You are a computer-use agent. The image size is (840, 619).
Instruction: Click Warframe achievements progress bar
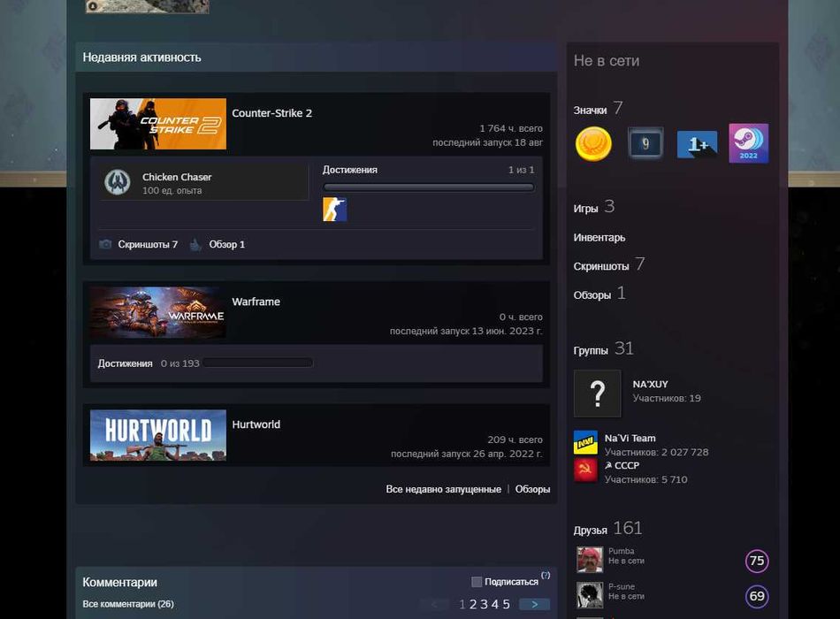point(257,363)
